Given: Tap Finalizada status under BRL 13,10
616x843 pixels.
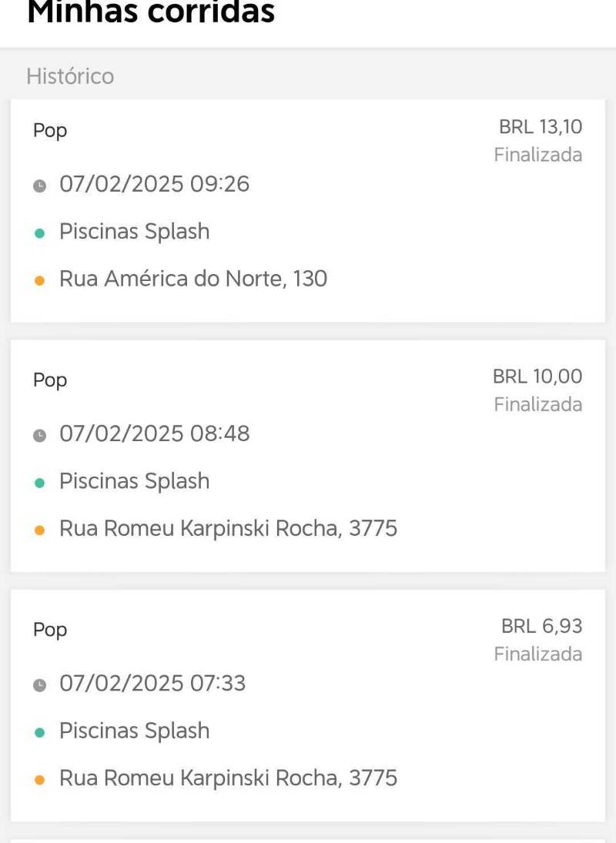Looking at the screenshot, I should tap(537, 155).
